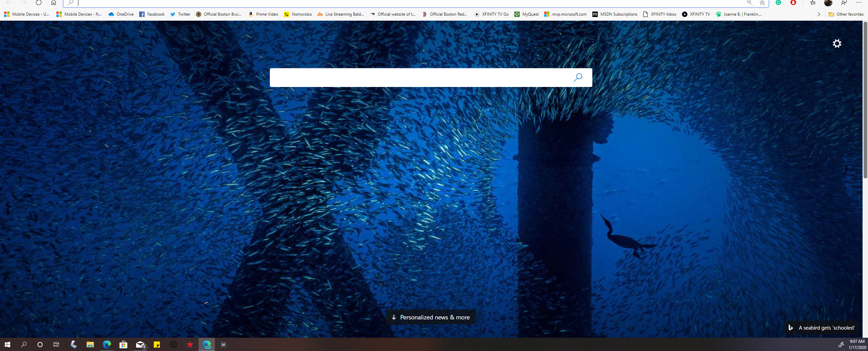Click the browser profile avatar
The image size is (868, 351).
pyautogui.click(x=829, y=3)
